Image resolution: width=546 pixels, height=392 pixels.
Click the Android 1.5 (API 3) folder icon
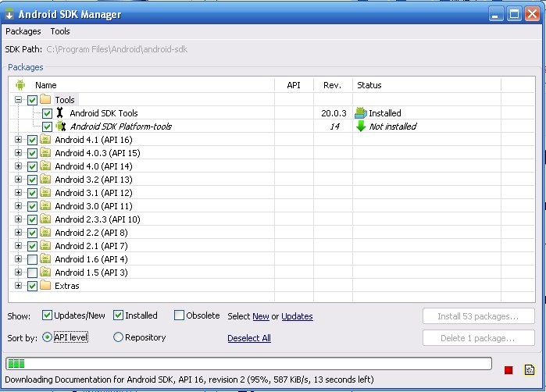coord(45,272)
